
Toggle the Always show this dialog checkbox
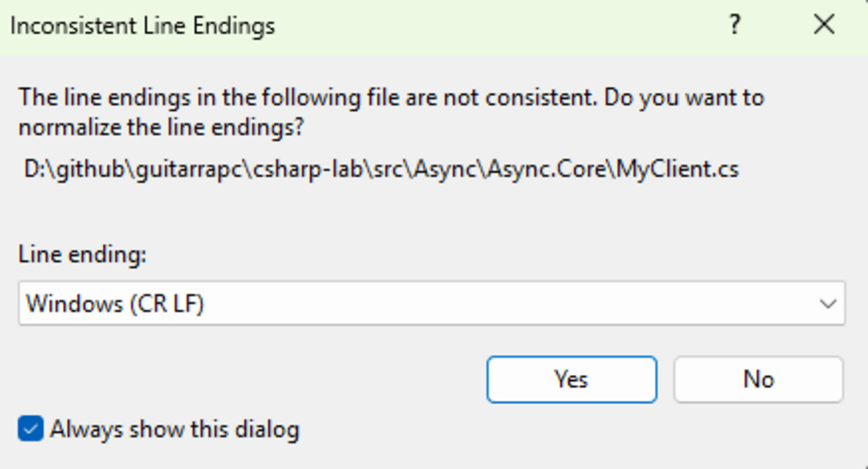(x=28, y=430)
